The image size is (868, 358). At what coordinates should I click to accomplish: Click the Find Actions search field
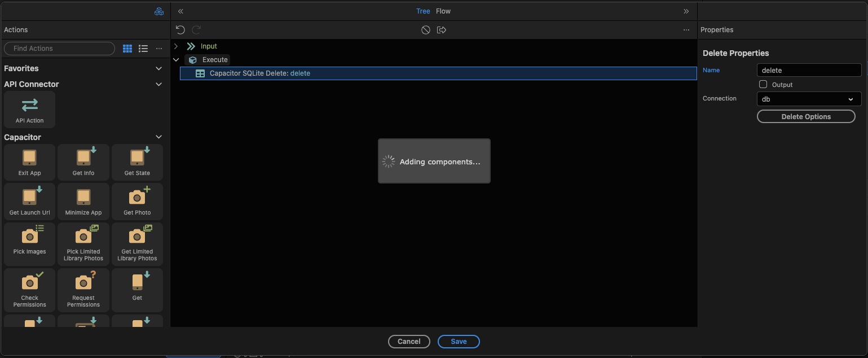click(59, 49)
